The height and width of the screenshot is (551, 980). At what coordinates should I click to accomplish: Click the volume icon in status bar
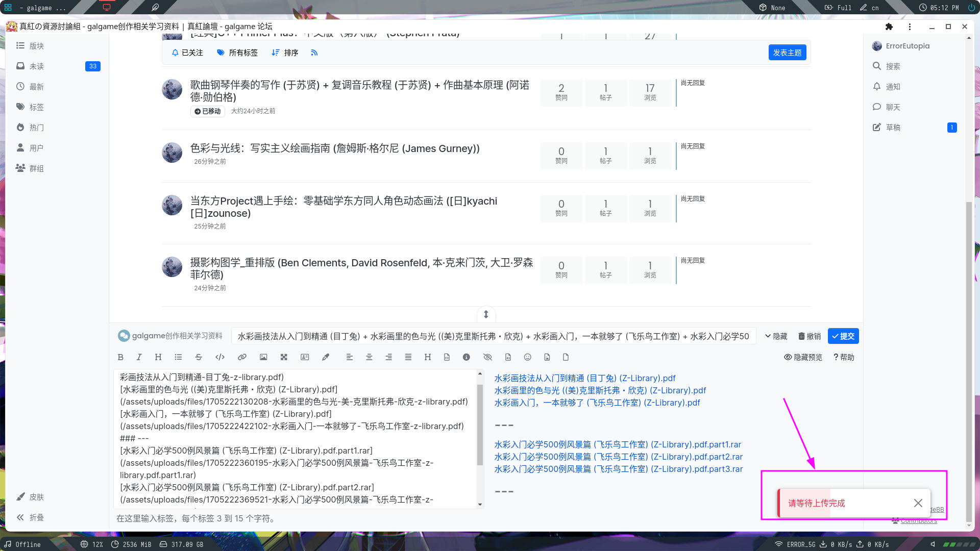point(933,544)
